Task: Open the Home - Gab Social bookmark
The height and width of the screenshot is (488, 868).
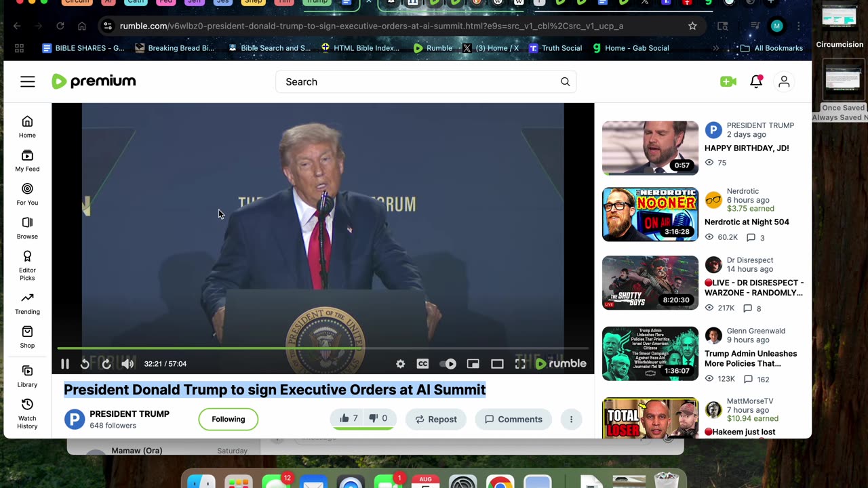Action: coord(631,48)
